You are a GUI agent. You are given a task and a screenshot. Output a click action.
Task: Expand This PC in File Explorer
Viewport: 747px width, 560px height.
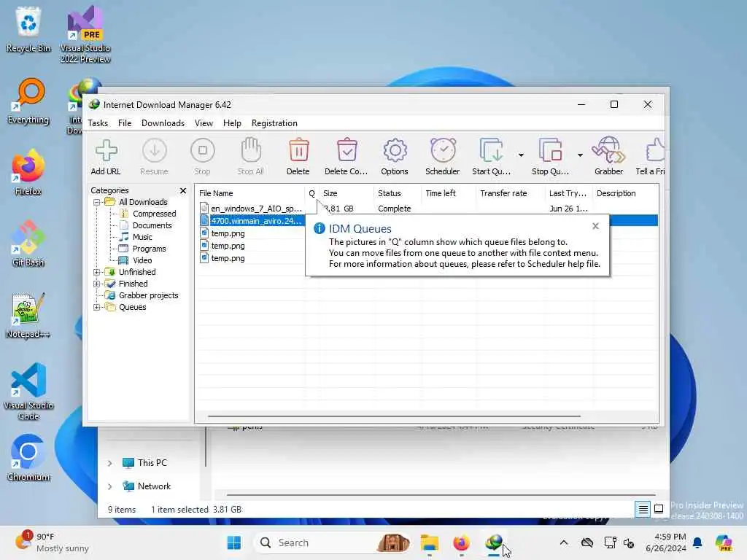[109, 463]
